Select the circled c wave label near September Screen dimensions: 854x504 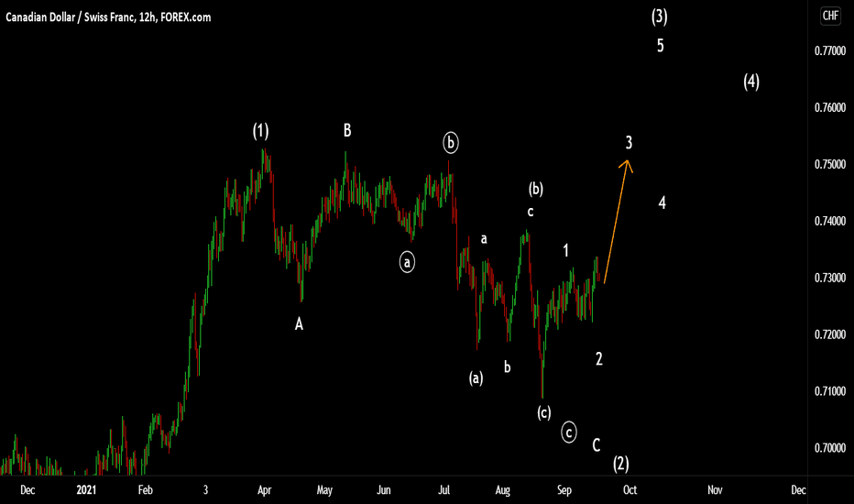tap(569, 433)
